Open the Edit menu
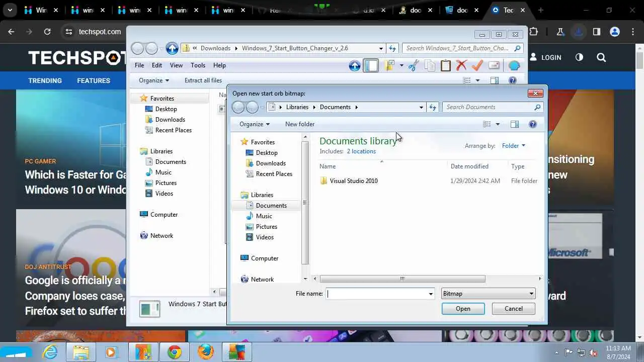This screenshot has width=644, height=362. (x=157, y=65)
